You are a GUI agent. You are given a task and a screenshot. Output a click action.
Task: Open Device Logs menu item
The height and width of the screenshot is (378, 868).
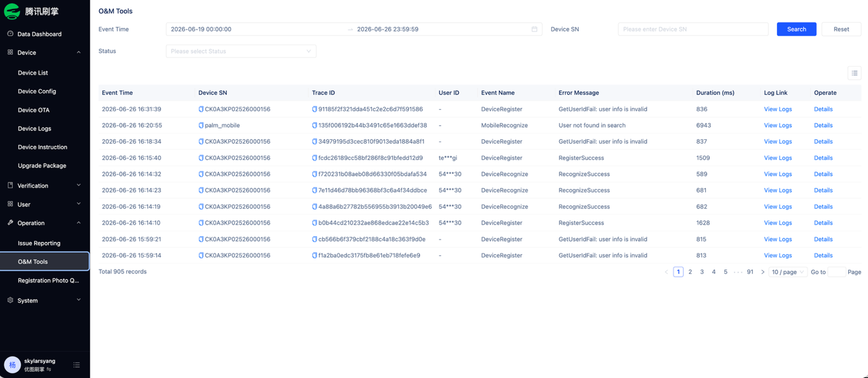35,128
